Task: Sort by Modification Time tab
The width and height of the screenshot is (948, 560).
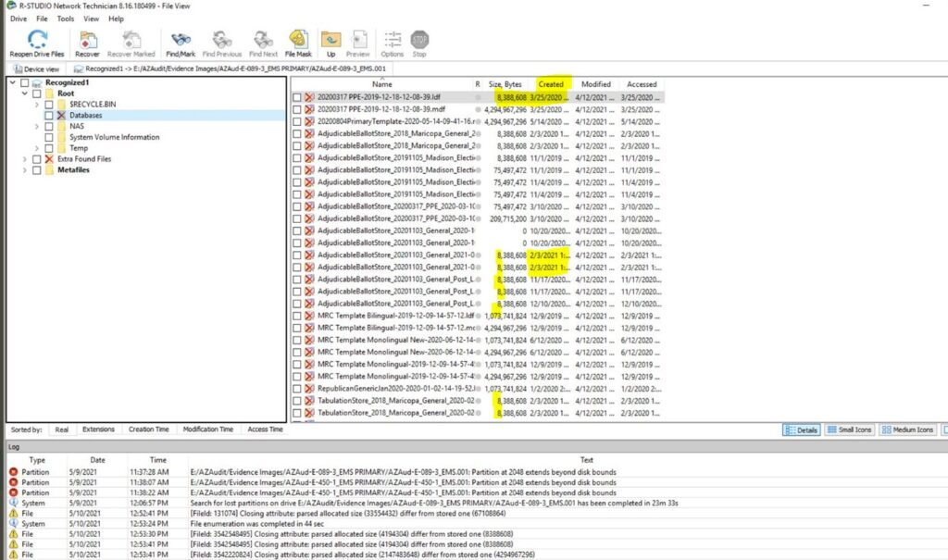Action: pyautogui.click(x=208, y=429)
